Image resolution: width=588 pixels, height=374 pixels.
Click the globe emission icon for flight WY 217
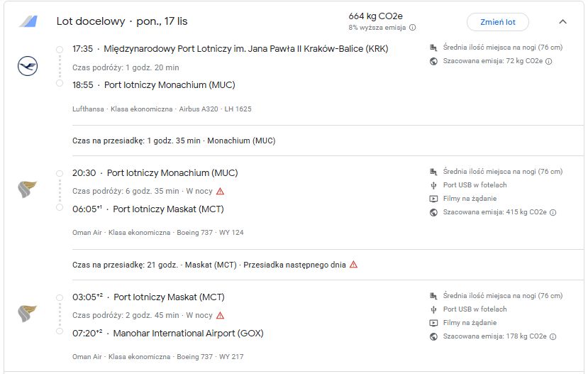pos(433,336)
